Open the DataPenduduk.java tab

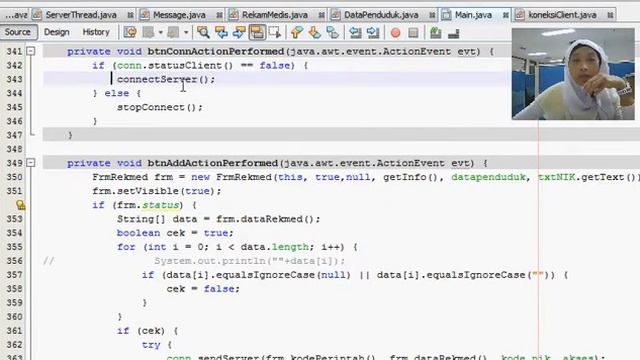381,15
